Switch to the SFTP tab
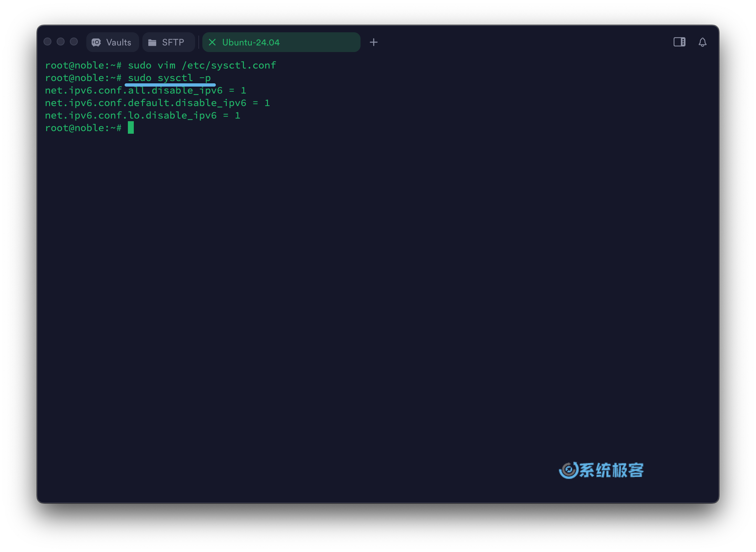The height and width of the screenshot is (552, 756). click(168, 42)
